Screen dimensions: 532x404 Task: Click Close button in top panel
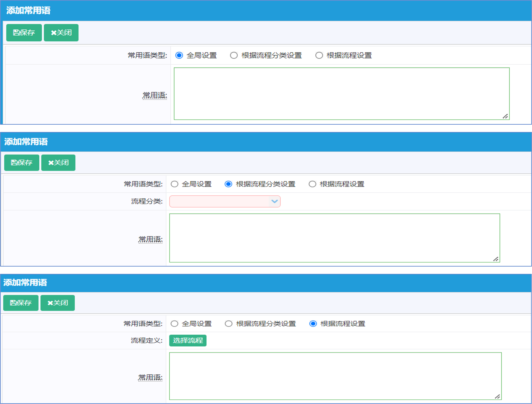[x=61, y=33]
